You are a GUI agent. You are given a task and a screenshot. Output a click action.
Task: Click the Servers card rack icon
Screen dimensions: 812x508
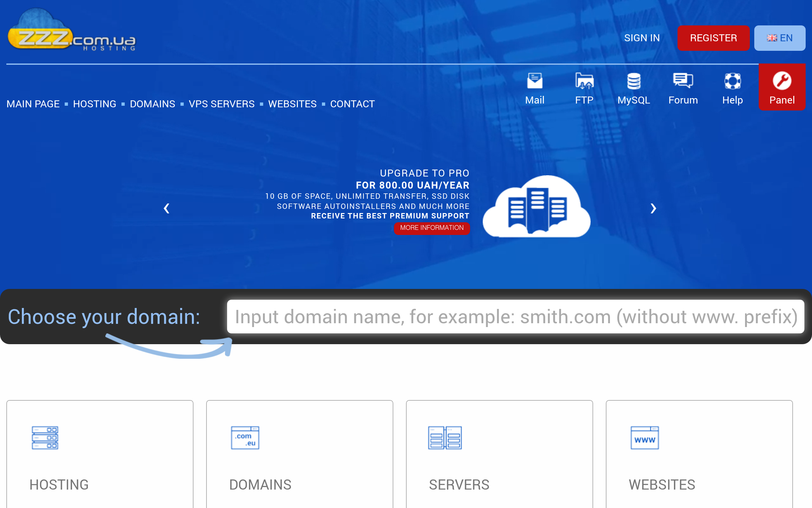(x=445, y=438)
